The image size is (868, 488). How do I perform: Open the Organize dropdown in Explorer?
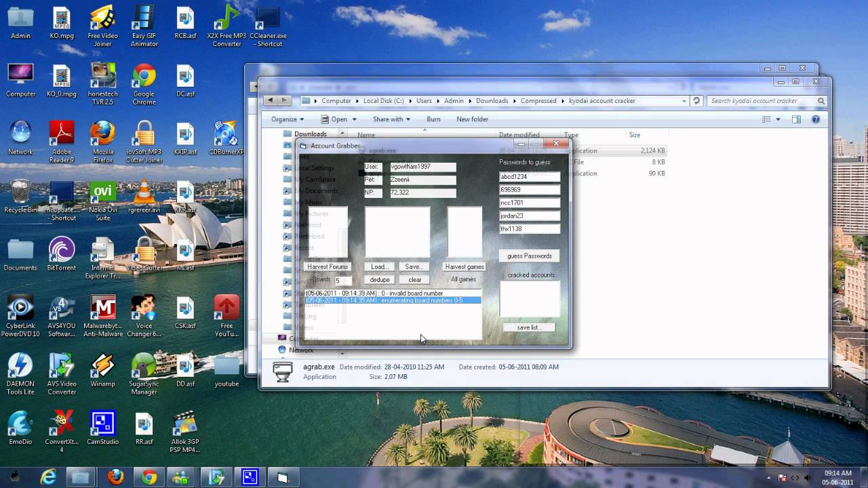point(288,119)
